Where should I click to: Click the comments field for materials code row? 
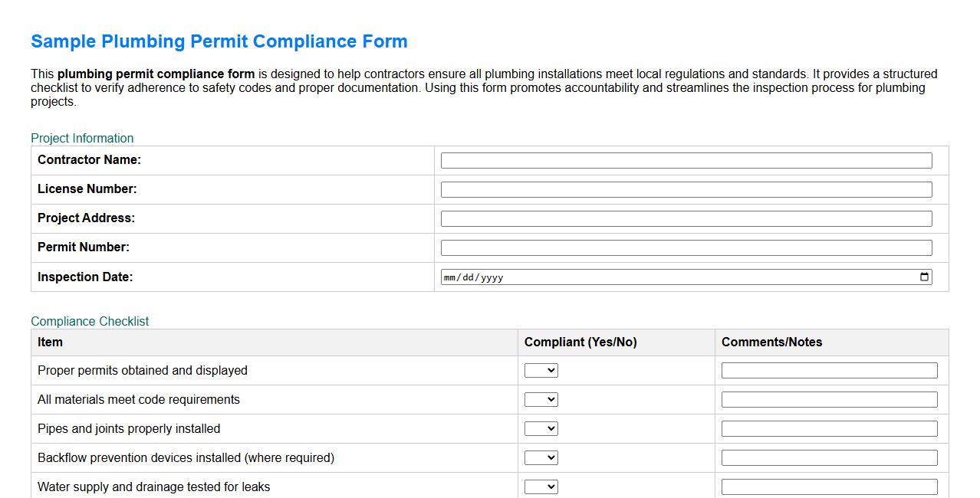click(828, 399)
